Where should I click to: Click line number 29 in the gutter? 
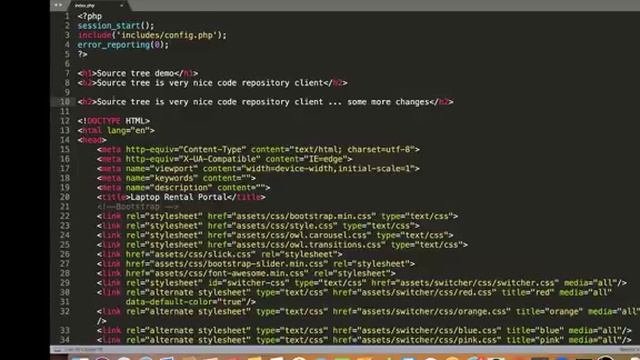click(65, 283)
